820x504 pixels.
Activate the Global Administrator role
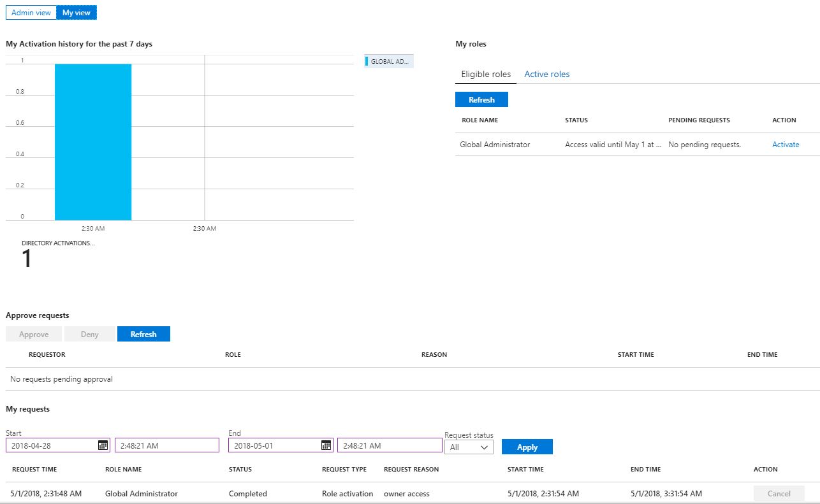tap(785, 145)
